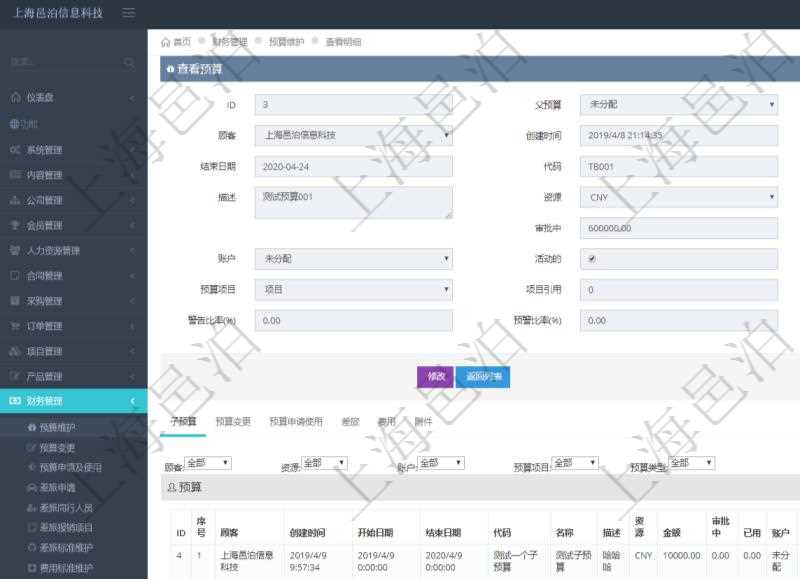800x579 pixels.
Task: Open the 预算类型 filter dropdown
Action: (692, 462)
